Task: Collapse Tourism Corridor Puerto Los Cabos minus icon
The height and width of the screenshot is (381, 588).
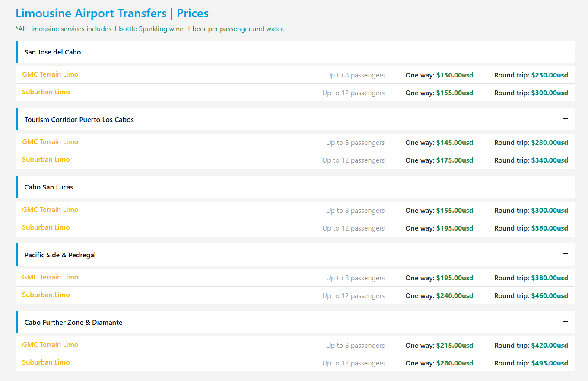Action: tap(565, 119)
